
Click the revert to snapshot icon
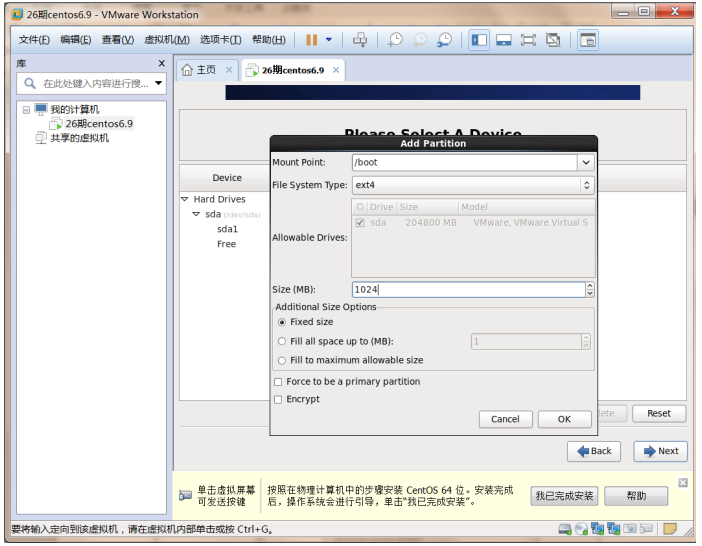coord(419,40)
